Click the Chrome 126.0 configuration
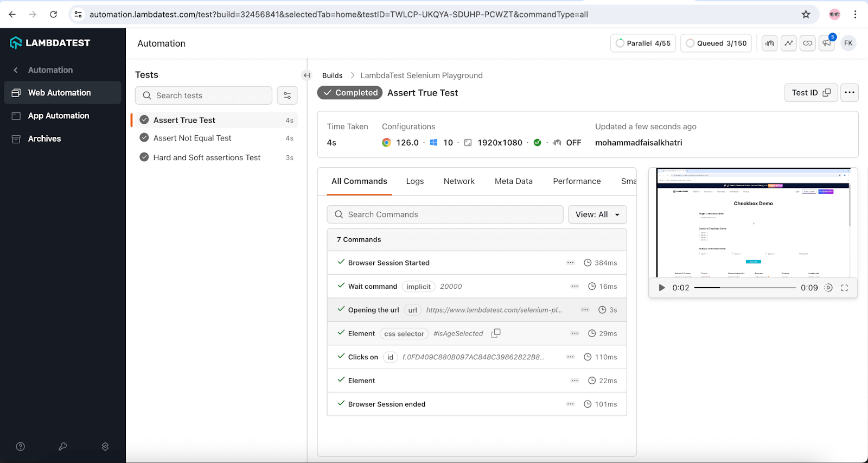The image size is (868, 463). coord(400,143)
